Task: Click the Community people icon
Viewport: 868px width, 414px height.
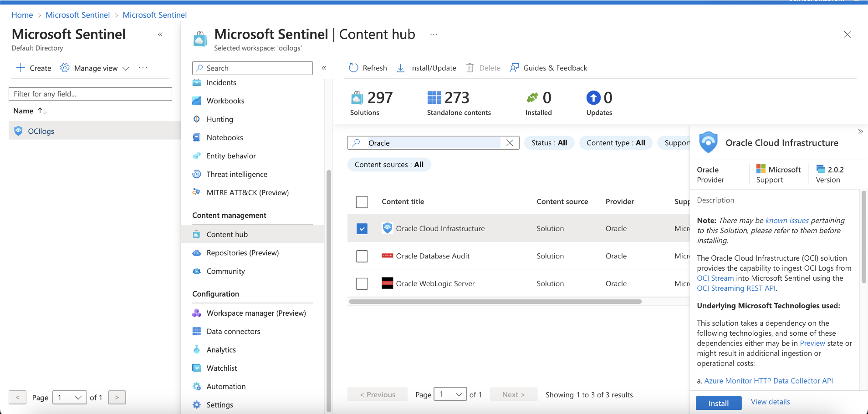Action: coord(197,271)
